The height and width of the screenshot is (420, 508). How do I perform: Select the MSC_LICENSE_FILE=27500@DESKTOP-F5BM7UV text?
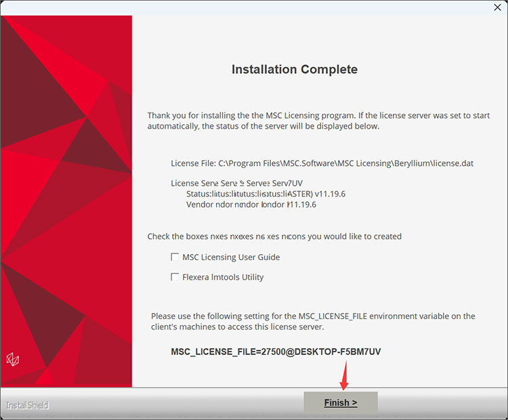(276, 352)
